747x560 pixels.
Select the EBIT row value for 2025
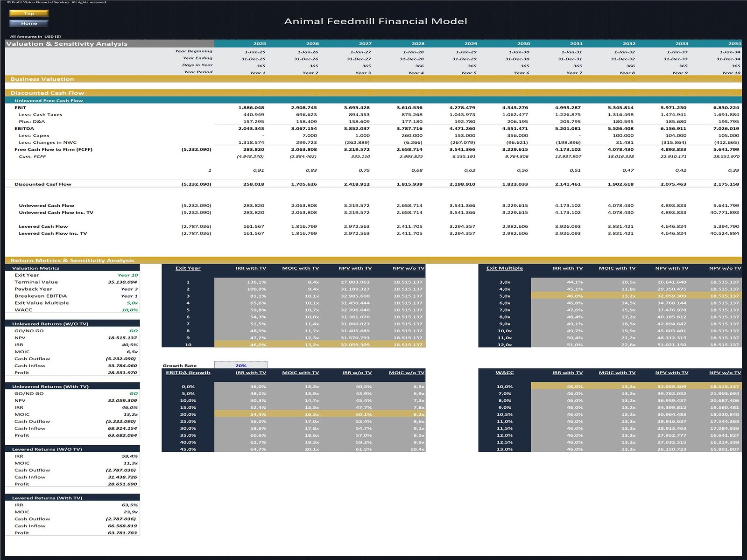tap(252, 107)
